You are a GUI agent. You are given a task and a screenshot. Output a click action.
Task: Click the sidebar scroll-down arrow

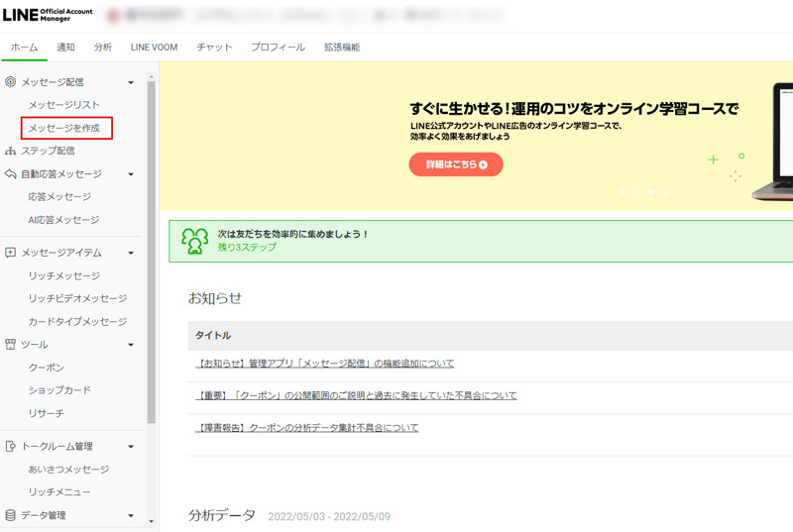[x=152, y=521]
